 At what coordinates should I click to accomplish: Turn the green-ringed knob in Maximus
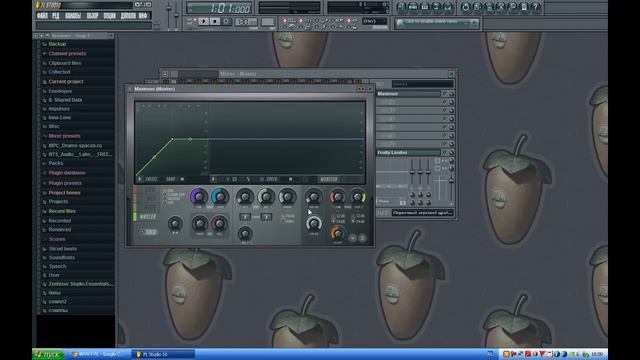pyautogui.click(x=358, y=197)
